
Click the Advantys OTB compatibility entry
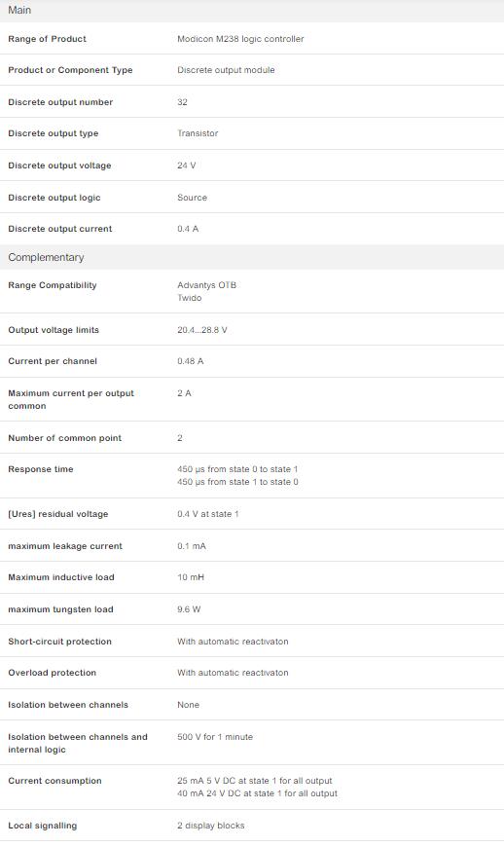(206, 285)
